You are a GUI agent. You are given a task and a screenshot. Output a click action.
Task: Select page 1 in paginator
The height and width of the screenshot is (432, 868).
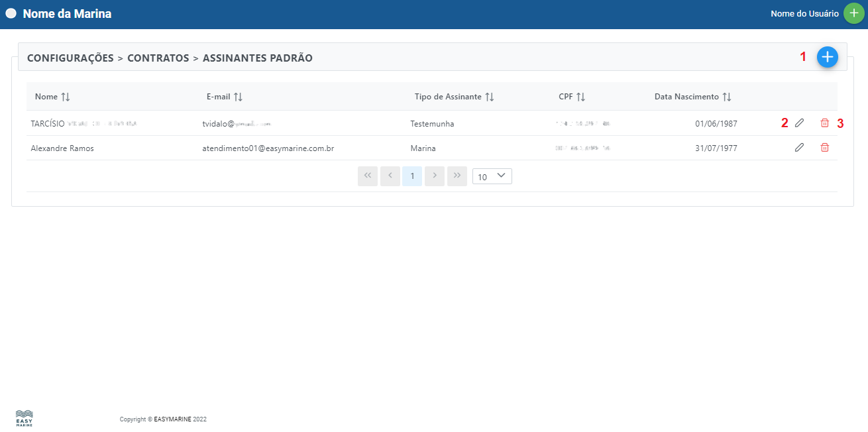click(412, 176)
